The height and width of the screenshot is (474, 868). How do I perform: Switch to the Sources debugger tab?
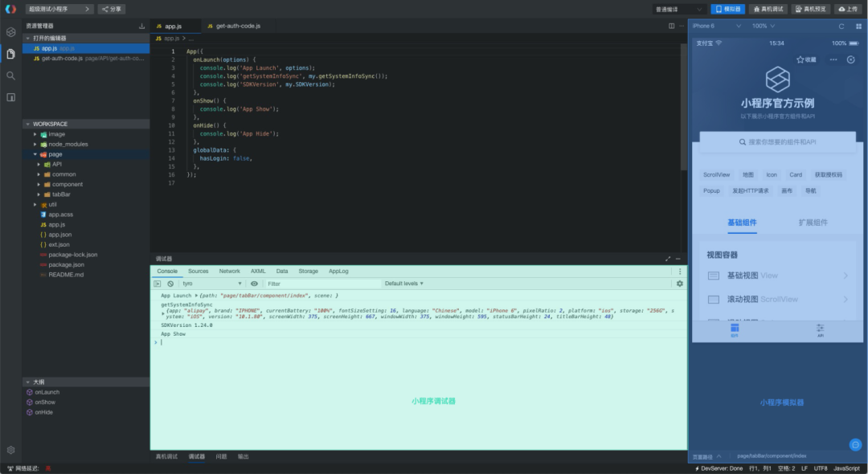pos(199,271)
